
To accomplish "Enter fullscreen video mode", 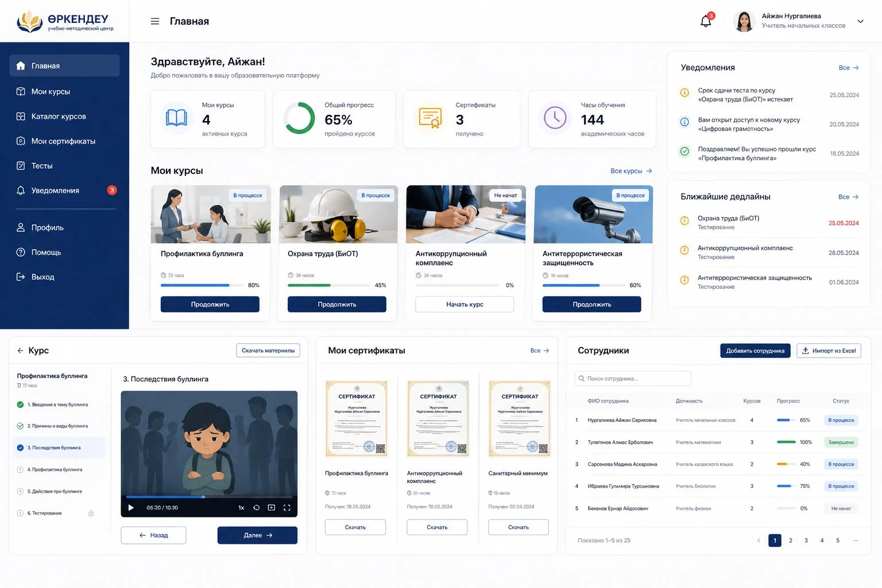I will tap(287, 508).
